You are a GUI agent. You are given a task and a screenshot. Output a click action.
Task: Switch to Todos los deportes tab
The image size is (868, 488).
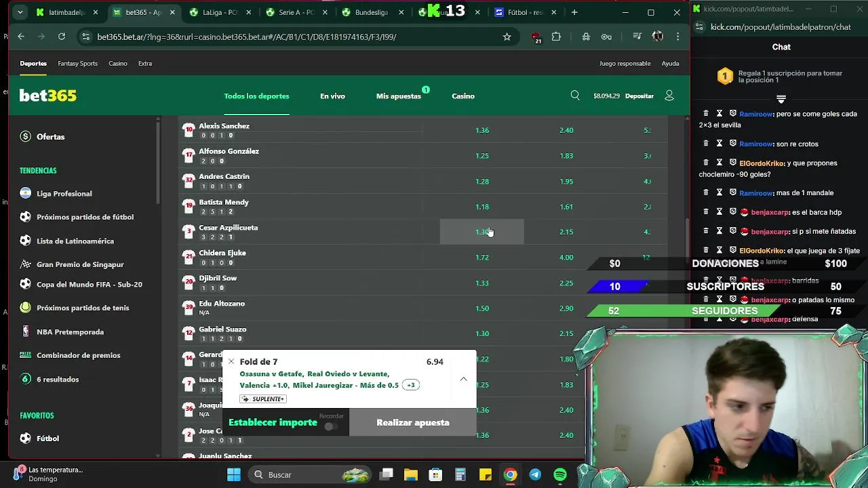point(256,96)
